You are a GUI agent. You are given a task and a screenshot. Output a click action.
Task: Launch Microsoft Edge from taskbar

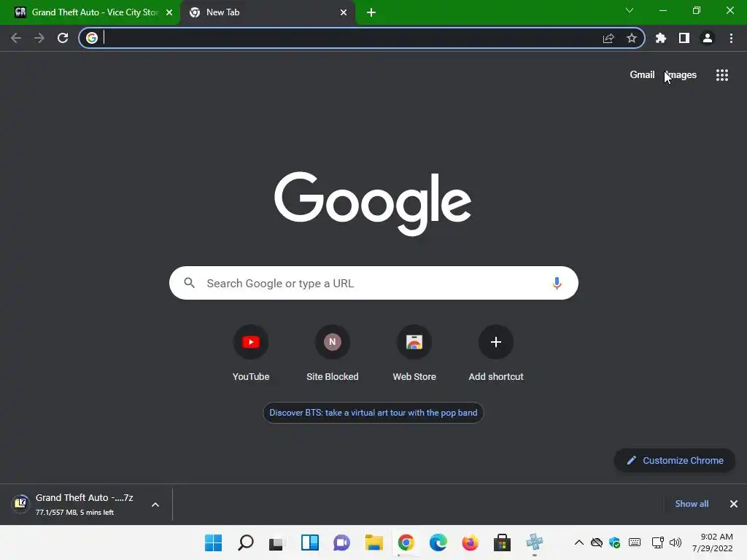click(438, 542)
